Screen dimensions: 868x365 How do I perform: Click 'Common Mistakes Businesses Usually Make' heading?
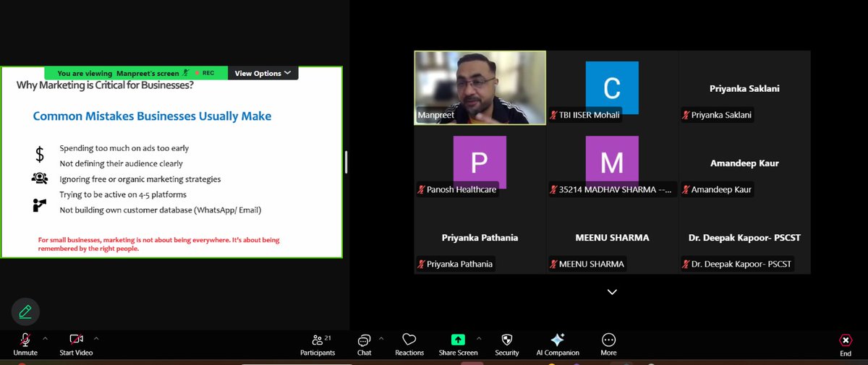(152, 116)
